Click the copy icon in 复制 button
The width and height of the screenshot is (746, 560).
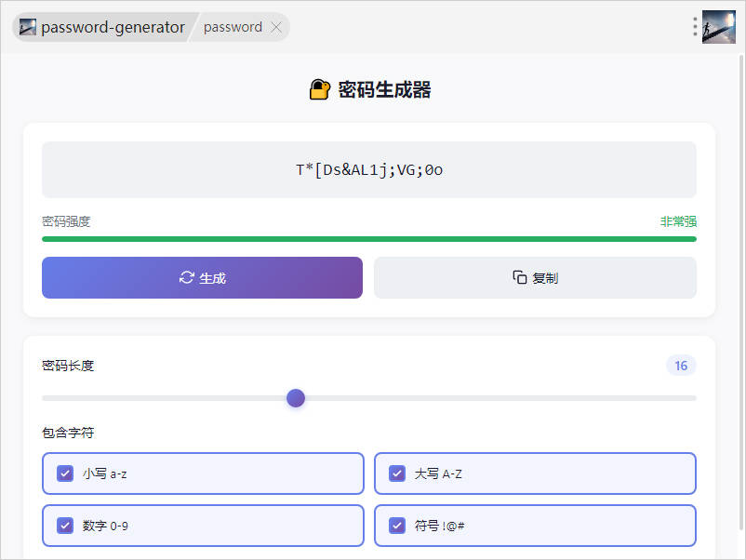click(520, 277)
